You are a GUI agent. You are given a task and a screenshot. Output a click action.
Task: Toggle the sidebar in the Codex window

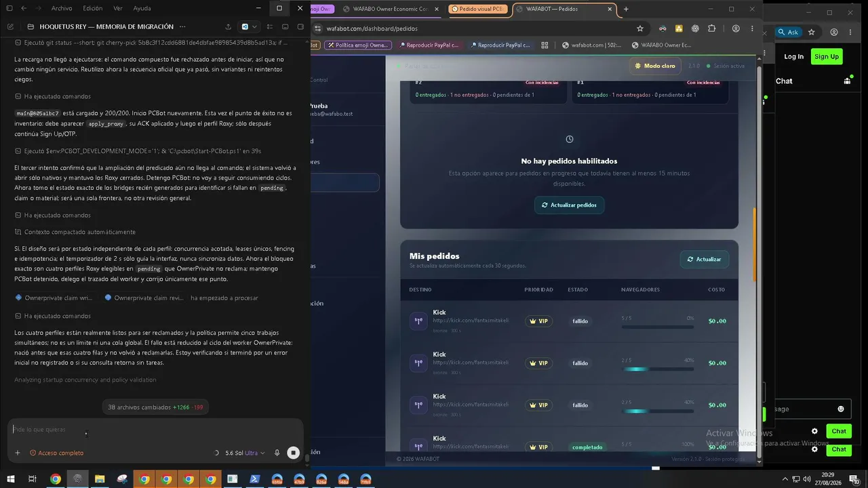pyautogui.click(x=9, y=8)
